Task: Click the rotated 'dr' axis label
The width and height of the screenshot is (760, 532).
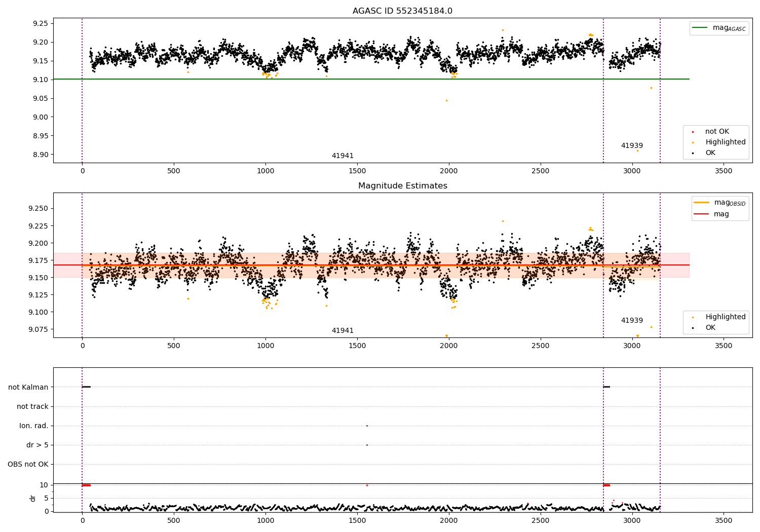Action: pyautogui.click(x=33, y=499)
